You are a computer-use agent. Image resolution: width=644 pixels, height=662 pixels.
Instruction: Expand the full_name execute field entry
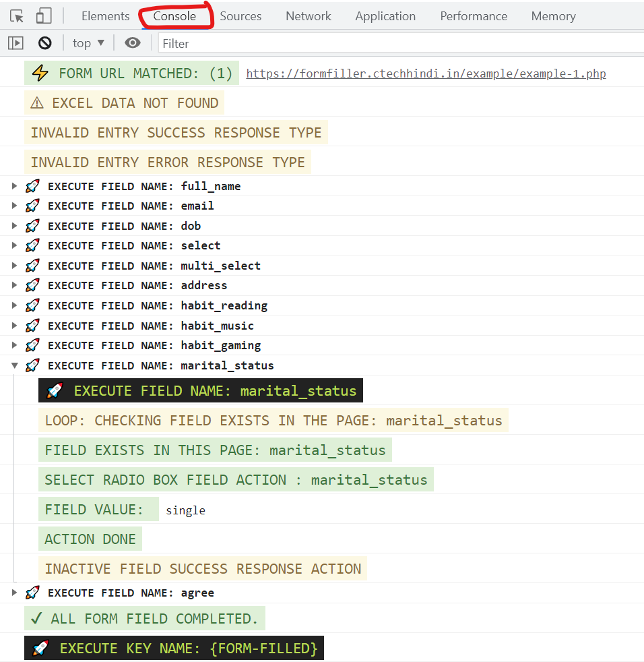13,186
